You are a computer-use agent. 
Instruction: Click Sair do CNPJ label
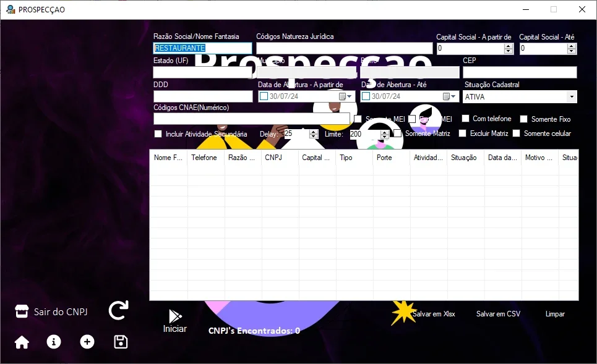point(61,312)
